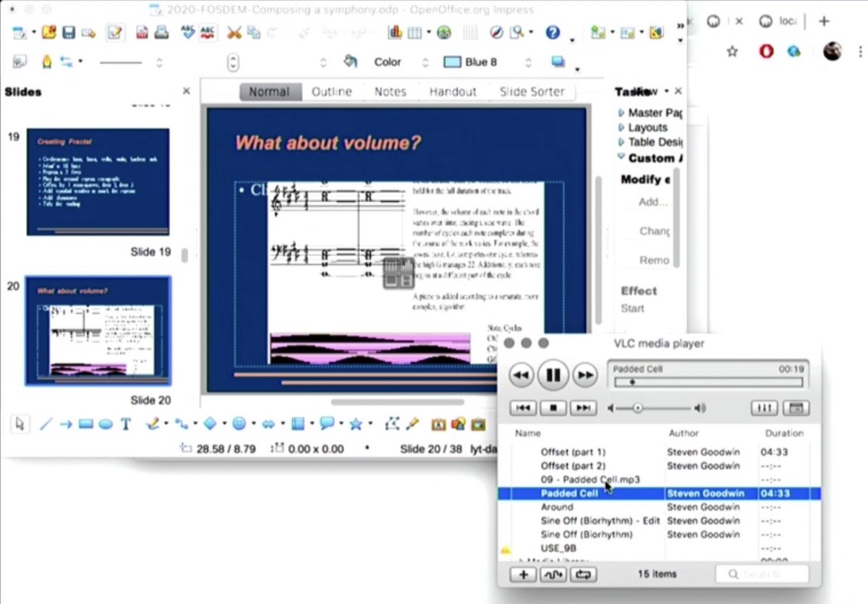This screenshot has height=604, width=868.
Task: Choose the Line drawing tool
Action: [45, 424]
